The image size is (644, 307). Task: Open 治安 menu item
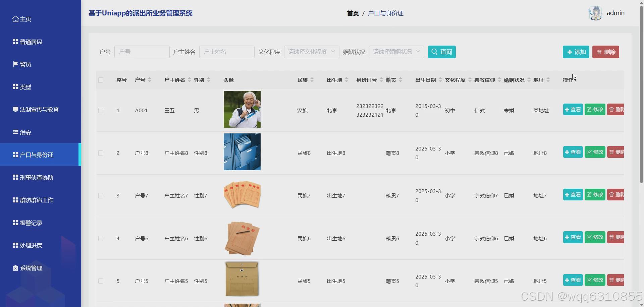point(40,132)
